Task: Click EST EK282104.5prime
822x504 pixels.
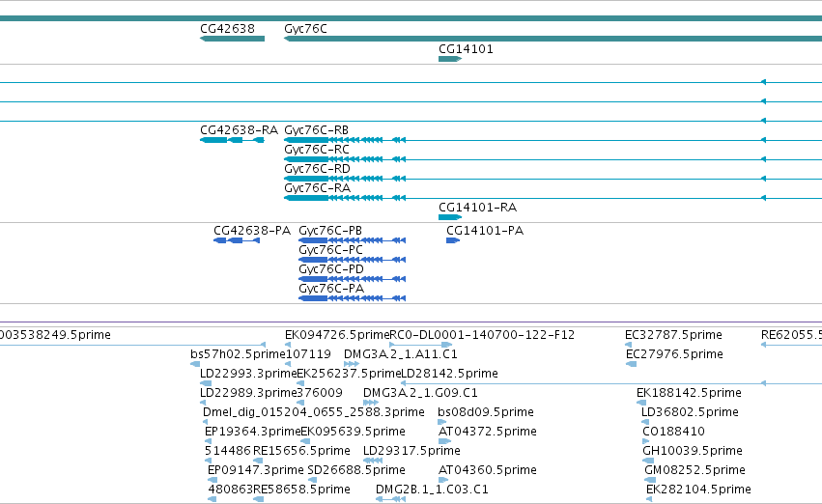Action: (698, 490)
